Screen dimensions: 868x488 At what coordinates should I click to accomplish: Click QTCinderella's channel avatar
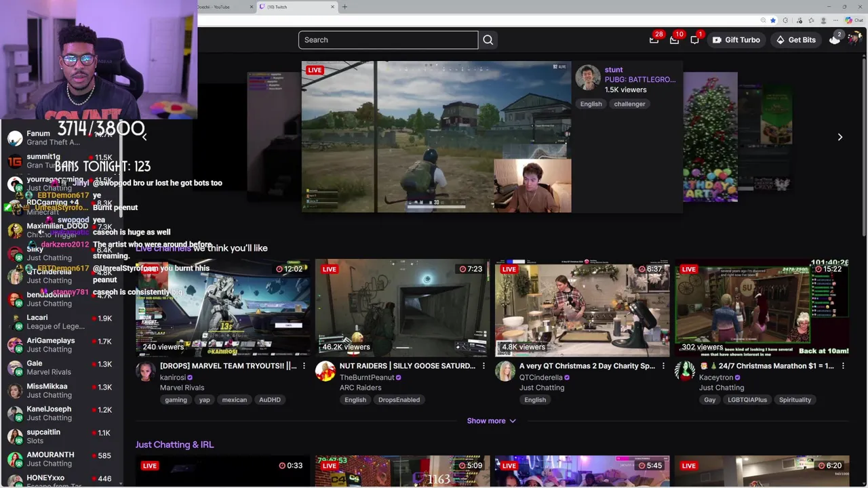505,371
